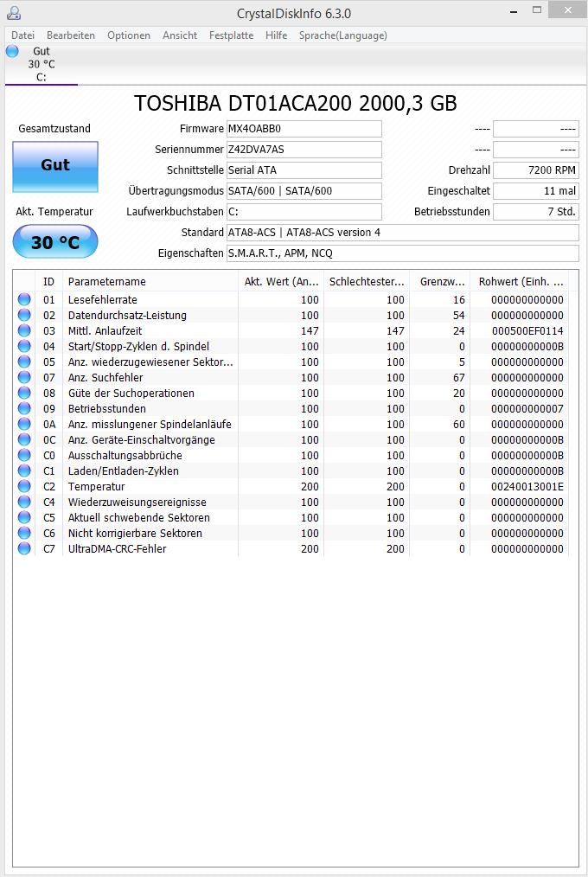Click the Eingeschaltet field 11 mal

coord(536,191)
